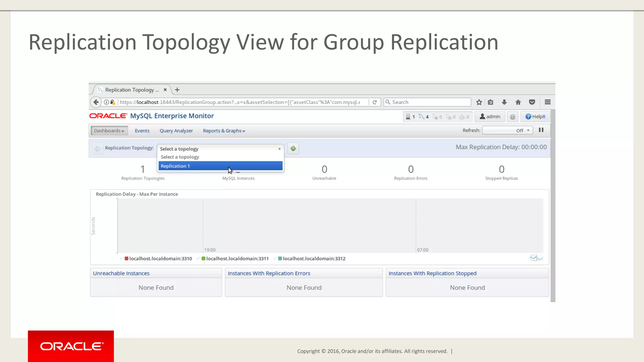Click the page vertical scrollbar
Screen dimensions: 644x362
point(553,206)
